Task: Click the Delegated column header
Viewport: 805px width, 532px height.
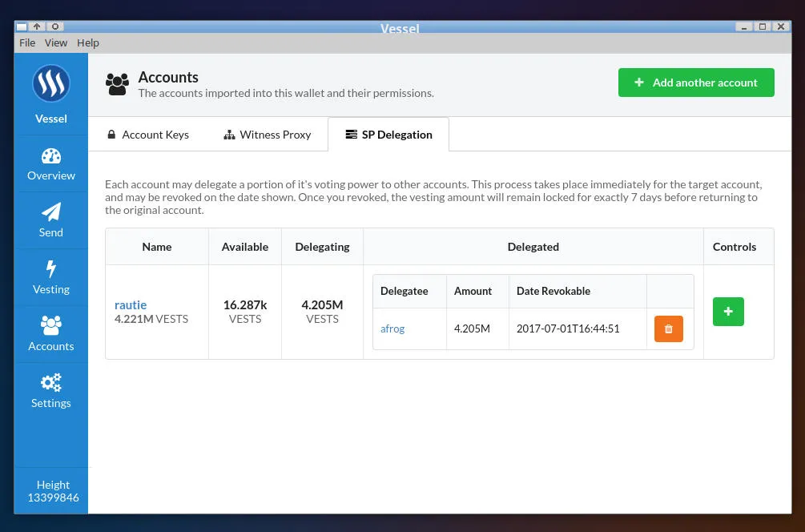Action: pyautogui.click(x=533, y=247)
